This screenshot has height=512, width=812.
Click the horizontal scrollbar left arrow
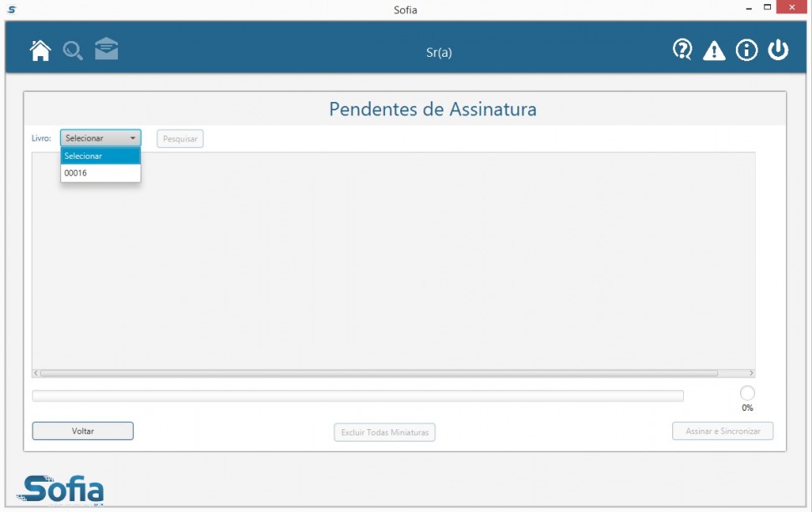tap(36, 373)
